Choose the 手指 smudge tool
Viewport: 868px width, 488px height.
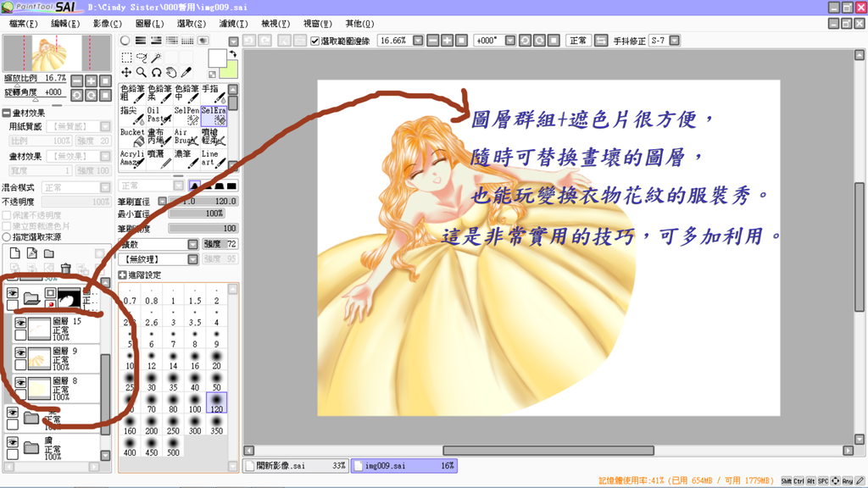(x=214, y=94)
